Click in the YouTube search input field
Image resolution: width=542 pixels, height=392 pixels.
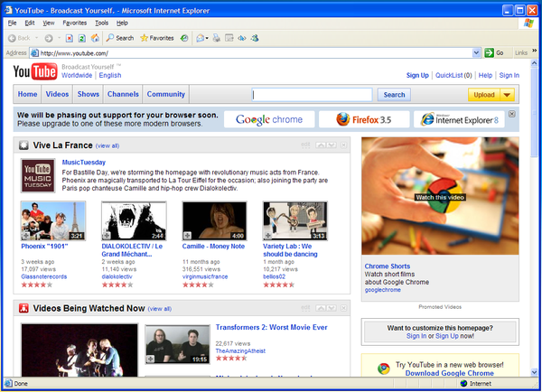click(313, 95)
